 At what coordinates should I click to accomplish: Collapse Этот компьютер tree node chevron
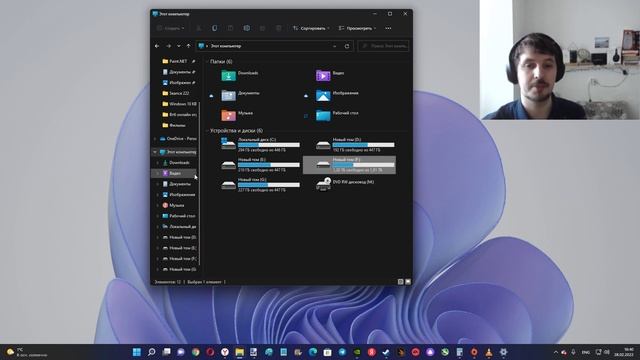tap(155, 152)
